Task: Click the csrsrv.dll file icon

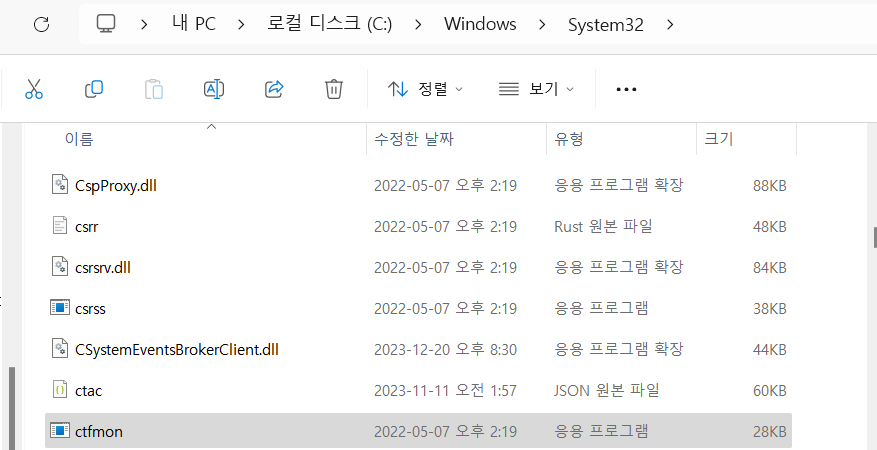Action: [59, 267]
